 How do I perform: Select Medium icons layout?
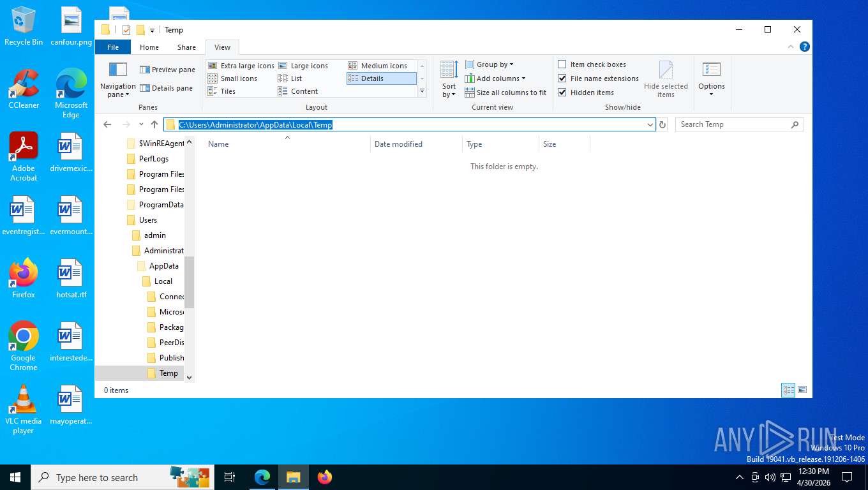[378, 66]
